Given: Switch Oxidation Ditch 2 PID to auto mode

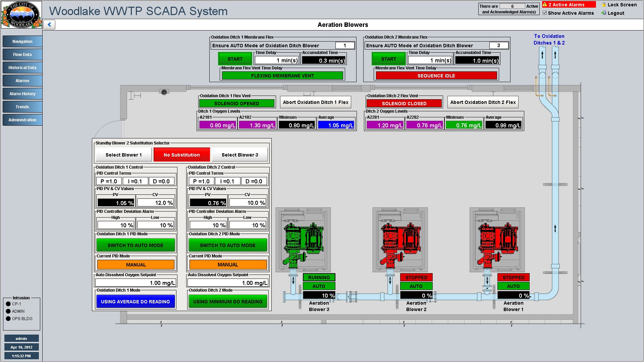Looking at the screenshot, I should 228,245.
